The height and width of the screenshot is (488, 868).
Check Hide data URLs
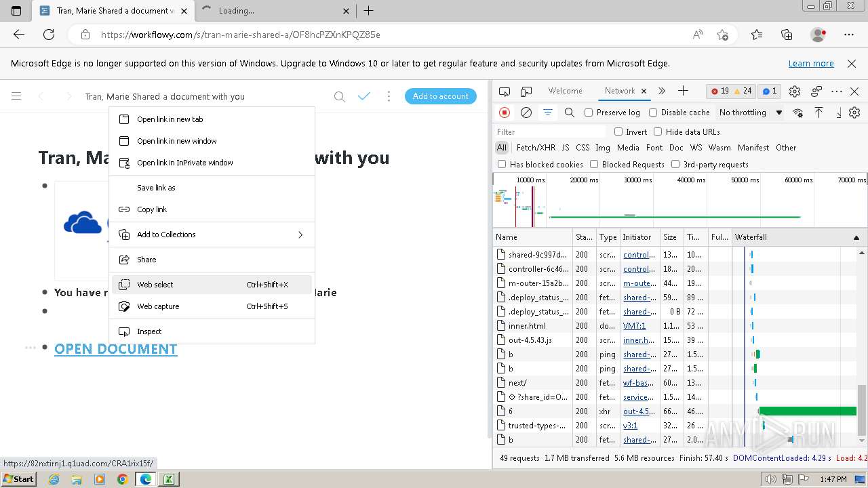658,131
